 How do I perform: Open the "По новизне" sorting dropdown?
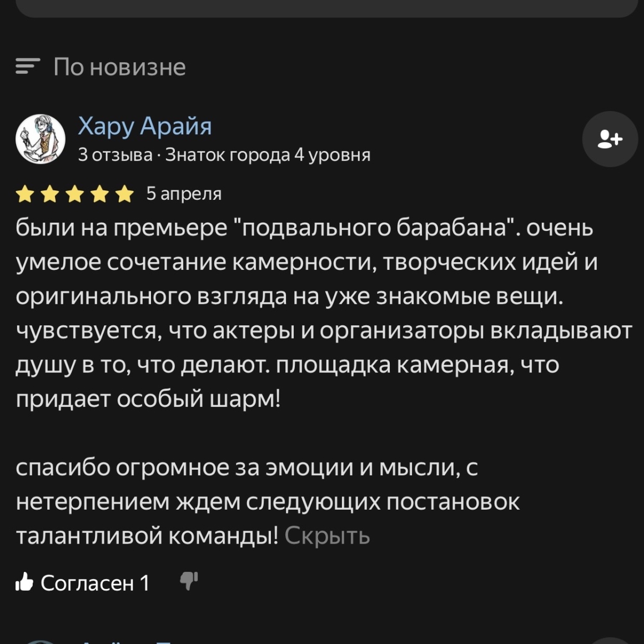click(x=119, y=67)
